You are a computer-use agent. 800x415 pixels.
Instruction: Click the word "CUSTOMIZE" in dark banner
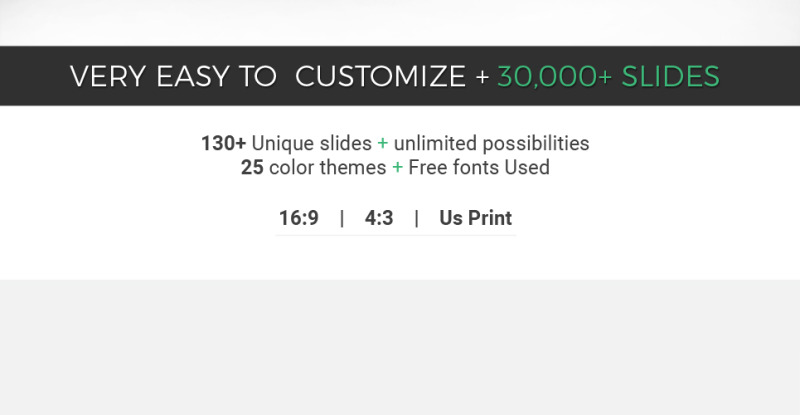coord(380,77)
